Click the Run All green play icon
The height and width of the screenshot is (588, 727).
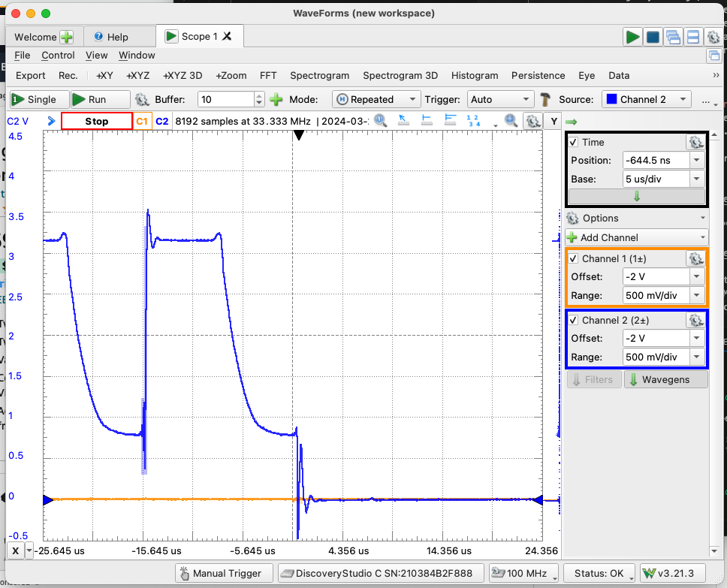point(632,36)
